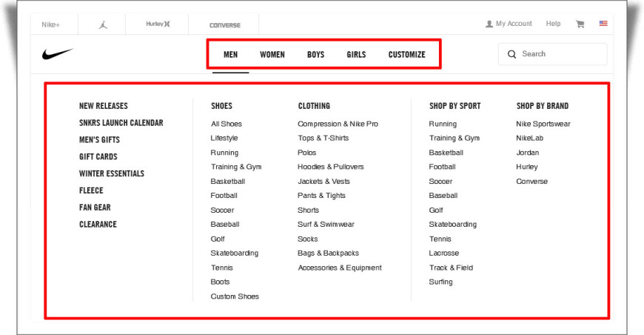The width and height of the screenshot is (644, 335).
Task: Open MEN'S GIFTS
Action: 99,139
